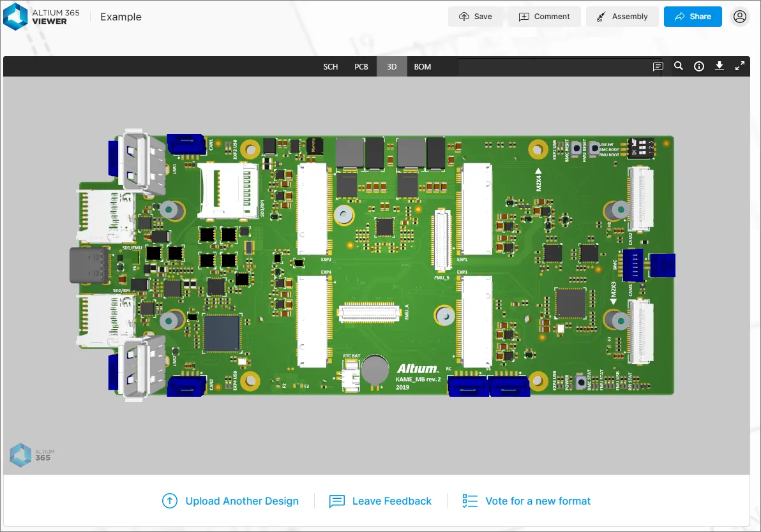
Task: Toggle fullscreen view icon
Action: 740,66
